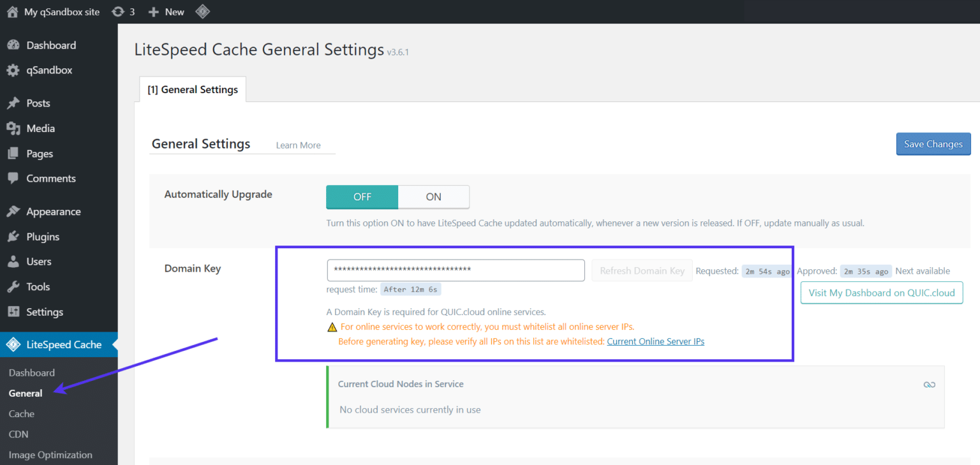The image size is (980, 465).
Task: Switch to the General Settings tab
Action: [192, 89]
